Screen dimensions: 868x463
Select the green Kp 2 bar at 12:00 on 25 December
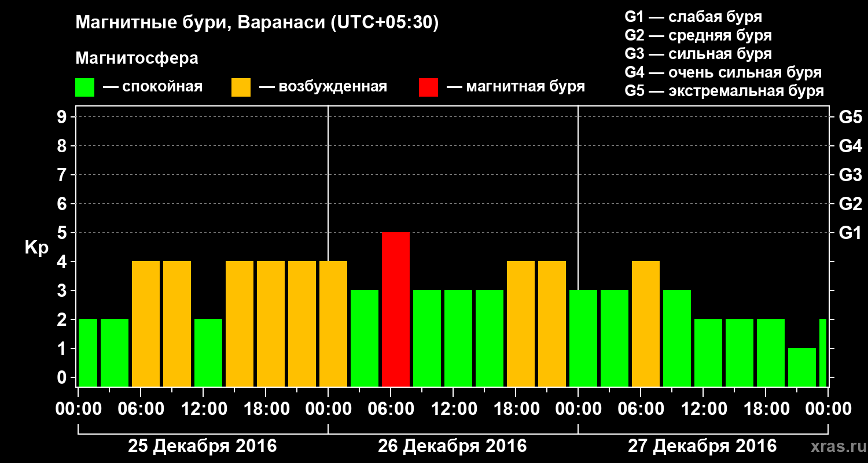pos(208,353)
